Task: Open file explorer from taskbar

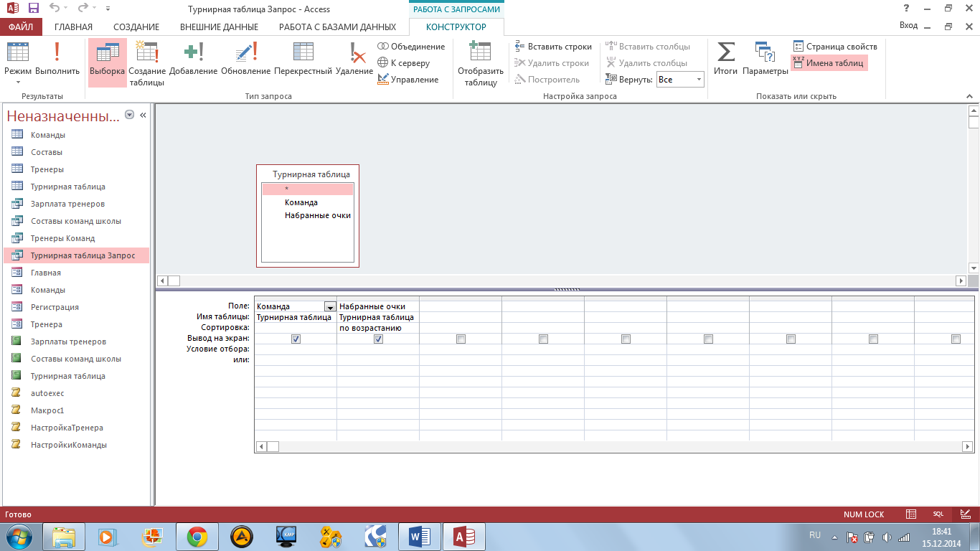Action: (64, 537)
